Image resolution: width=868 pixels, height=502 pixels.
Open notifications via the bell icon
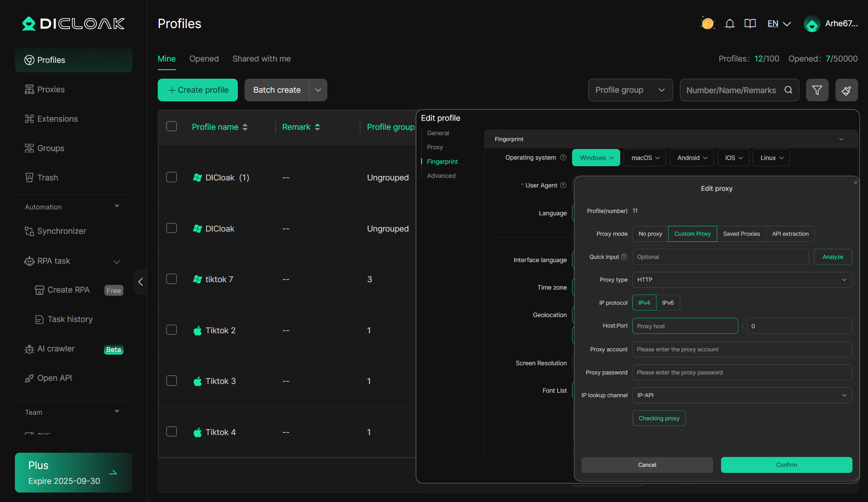tap(730, 24)
